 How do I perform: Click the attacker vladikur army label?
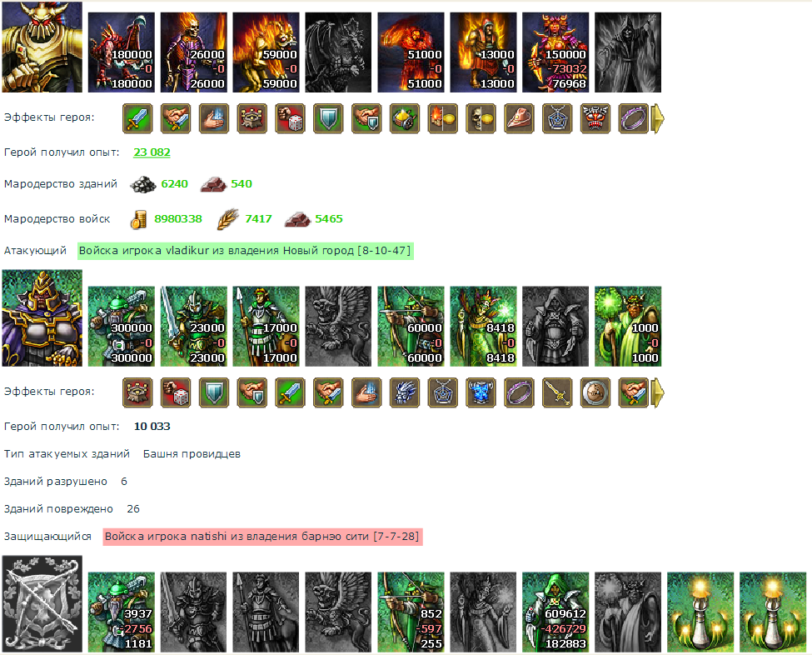pos(246,251)
